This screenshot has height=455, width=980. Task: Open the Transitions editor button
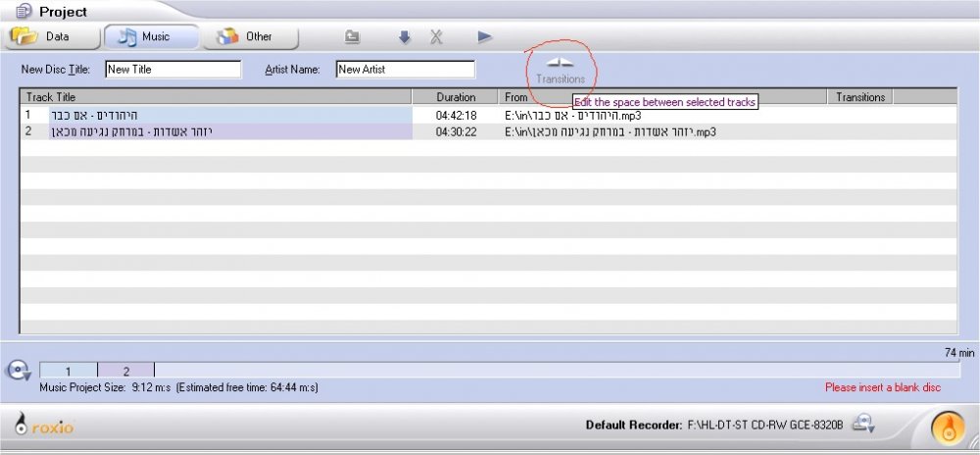tap(560, 71)
